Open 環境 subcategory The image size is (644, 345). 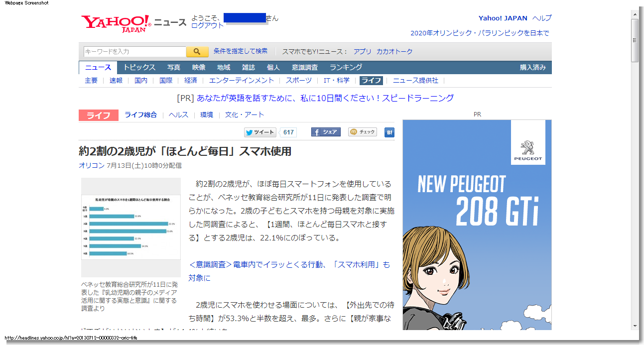[x=207, y=115]
